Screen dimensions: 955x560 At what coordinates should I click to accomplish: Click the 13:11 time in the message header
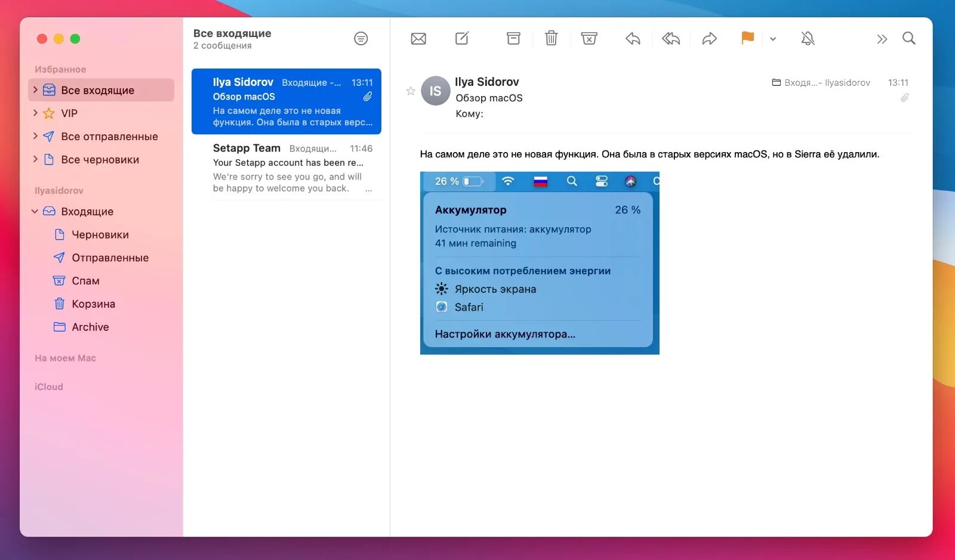click(898, 83)
